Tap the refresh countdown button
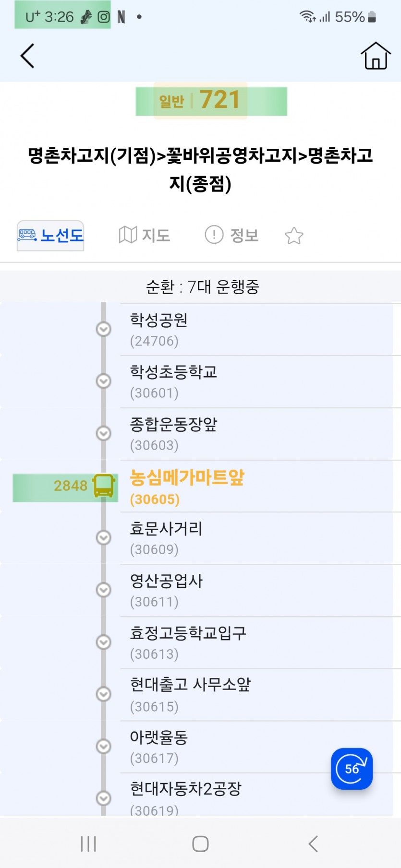This screenshot has width=401, height=868. pos(352,769)
